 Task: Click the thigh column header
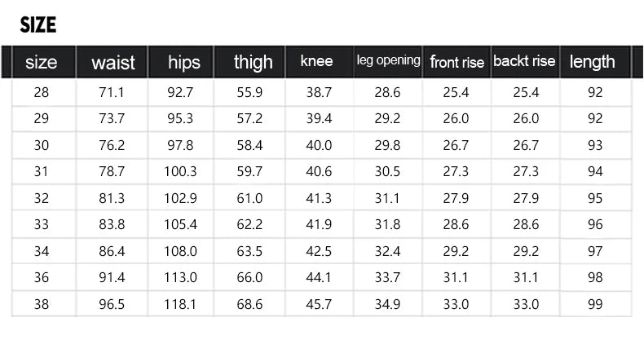253,62
